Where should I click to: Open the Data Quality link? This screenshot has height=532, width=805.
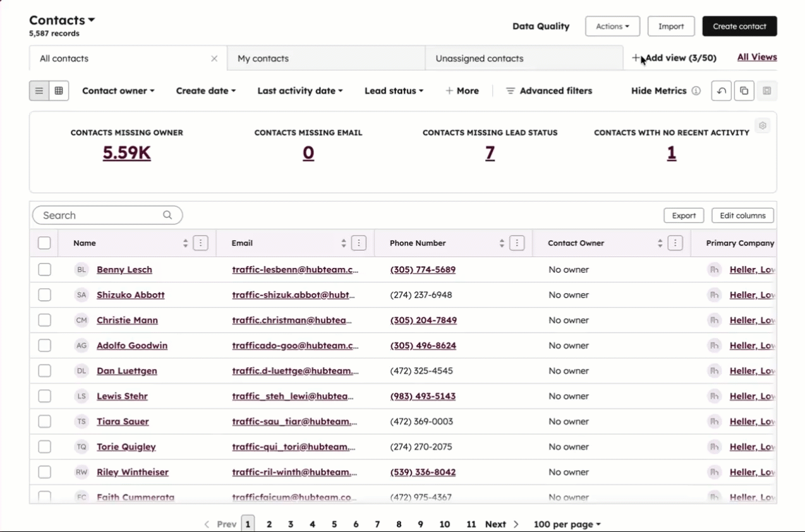[x=541, y=26]
